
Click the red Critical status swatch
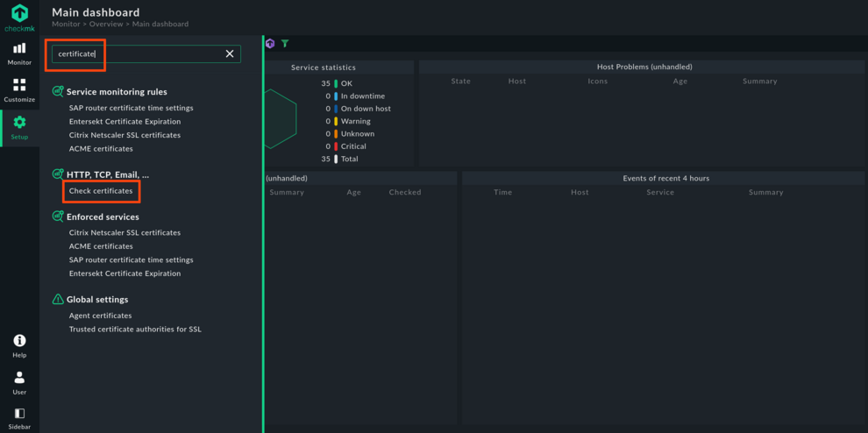(x=336, y=146)
